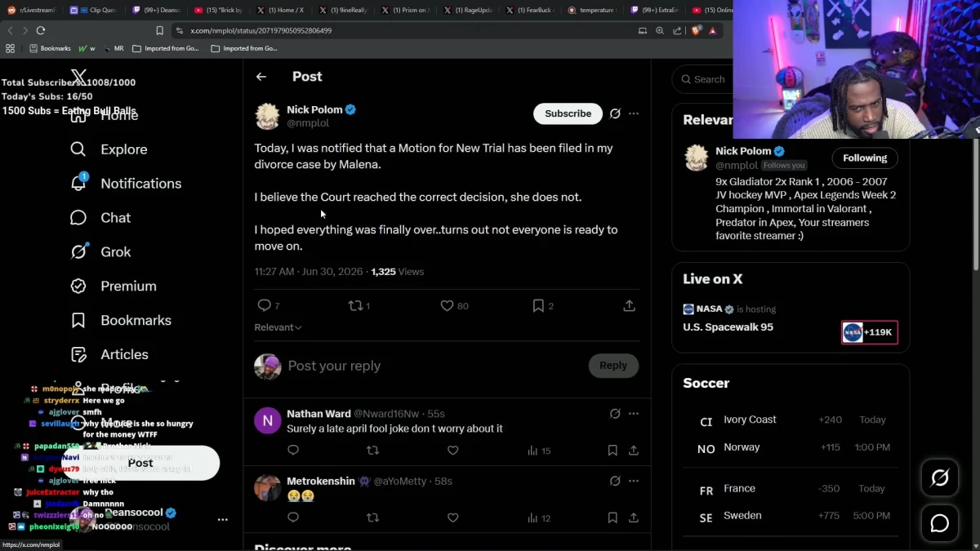Comment on Nathan Ward's reply

pyautogui.click(x=293, y=451)
